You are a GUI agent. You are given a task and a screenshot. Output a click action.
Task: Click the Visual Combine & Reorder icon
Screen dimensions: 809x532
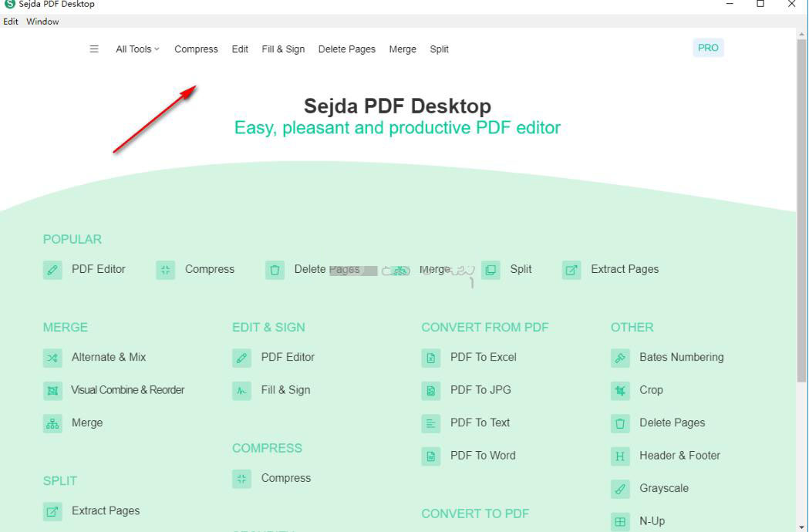tap(52, 391)
